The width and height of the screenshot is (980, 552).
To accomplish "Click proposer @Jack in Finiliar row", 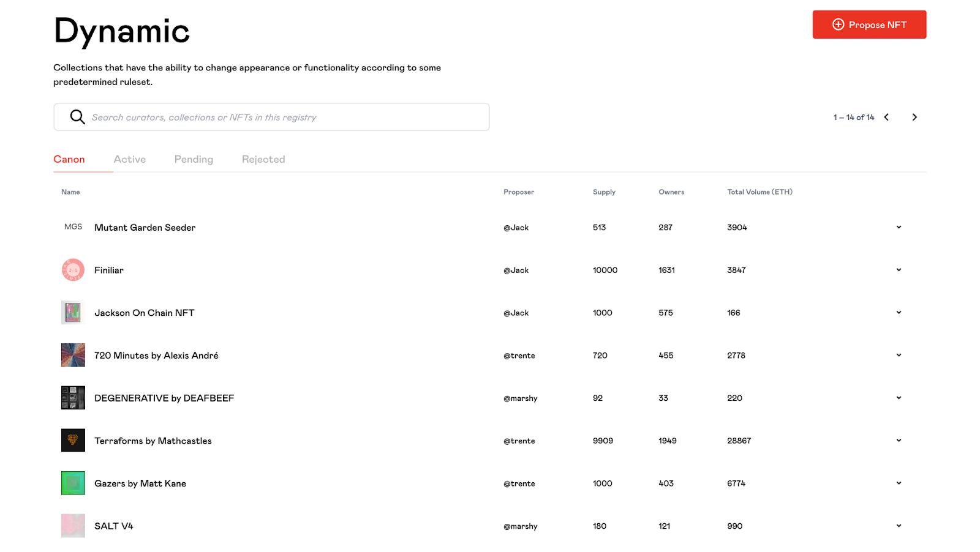I will [x=516, y=270].
